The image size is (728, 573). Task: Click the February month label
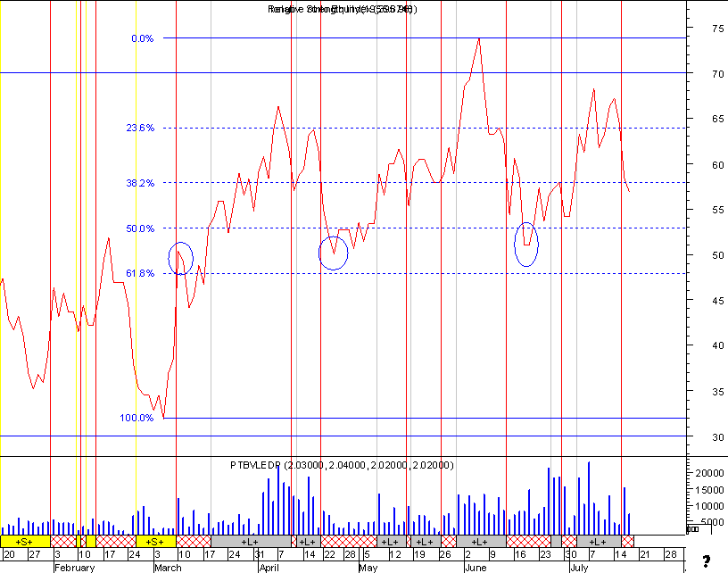[x=74, y=568]
